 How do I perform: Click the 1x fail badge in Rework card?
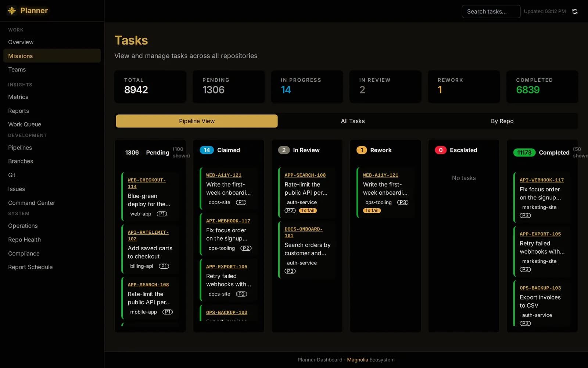[x=372, y=210]
